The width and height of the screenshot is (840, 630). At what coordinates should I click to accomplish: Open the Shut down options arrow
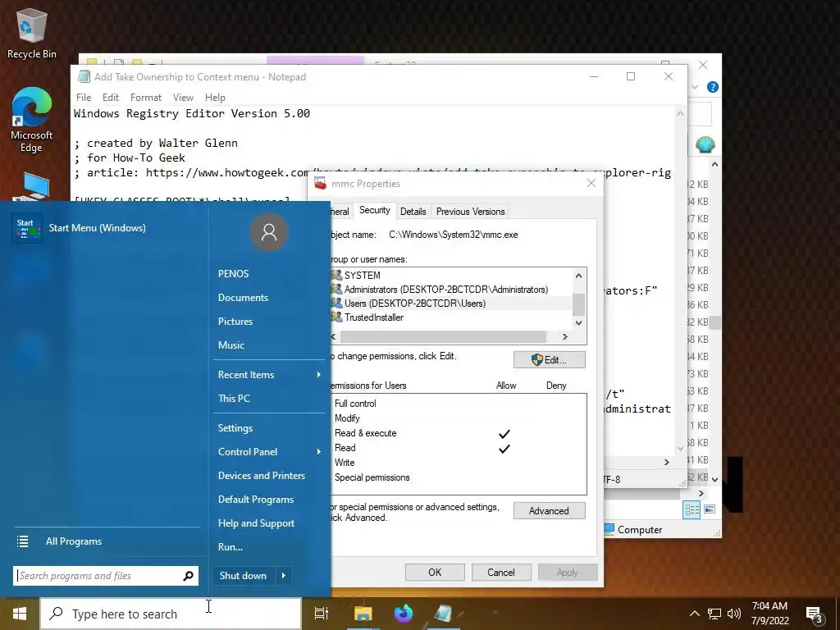[x=284, y=576]
